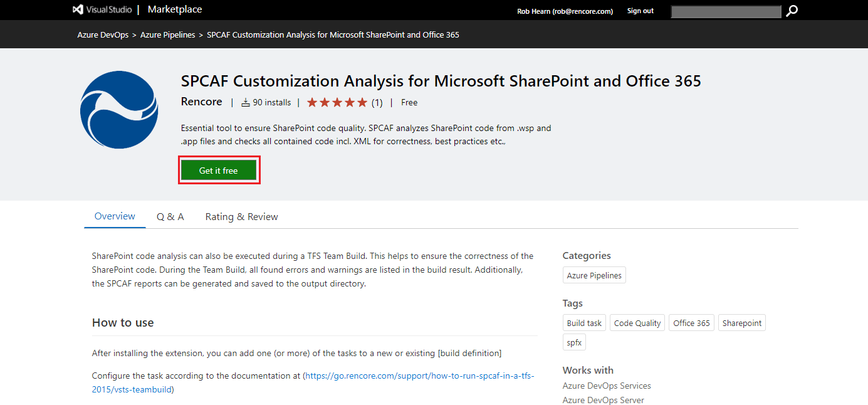Click the Categories heading
868x405 pixels.
click(587, 256)
